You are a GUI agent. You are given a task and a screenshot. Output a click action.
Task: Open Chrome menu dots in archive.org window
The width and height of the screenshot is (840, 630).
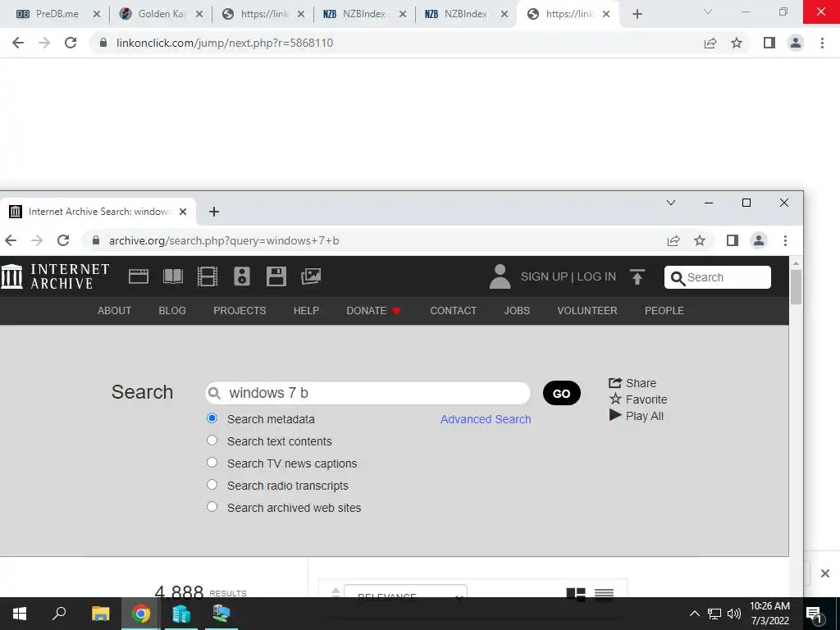coord(785,240)
